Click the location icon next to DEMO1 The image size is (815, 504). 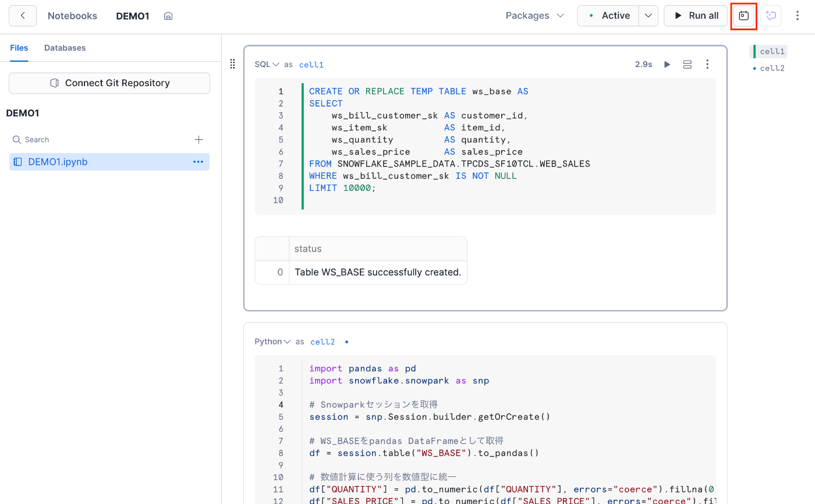(168, 16)
